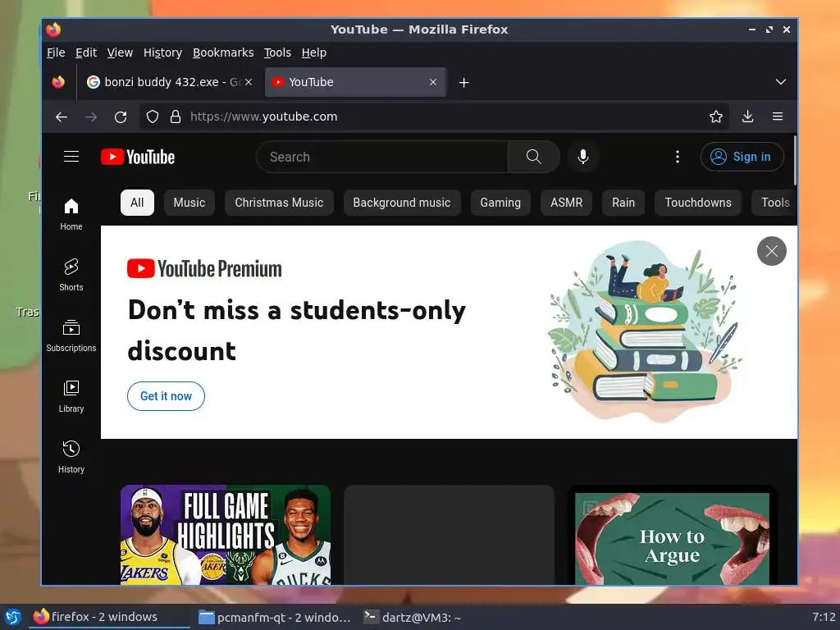Viewport: 840px width, 630px height.
Task: Open the Help menu
Action: coord(314,52)
